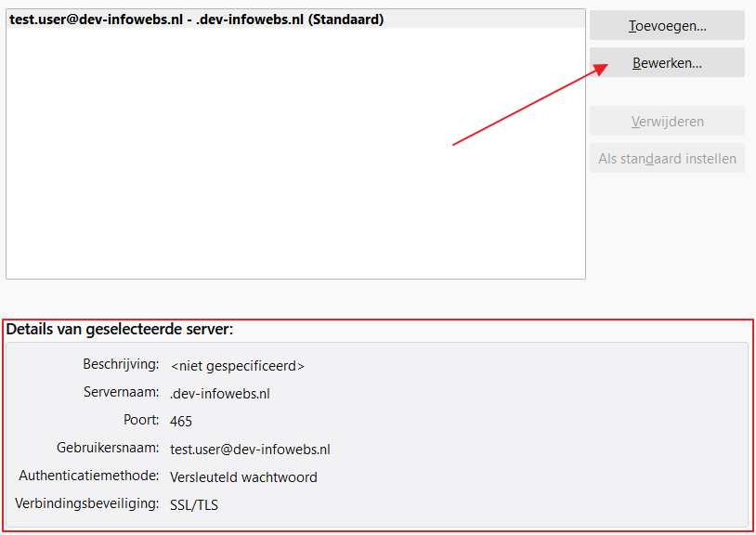This screenshot has width=756, height=535.
Task: Click the port value 465
Action: [x=181, y=422]
